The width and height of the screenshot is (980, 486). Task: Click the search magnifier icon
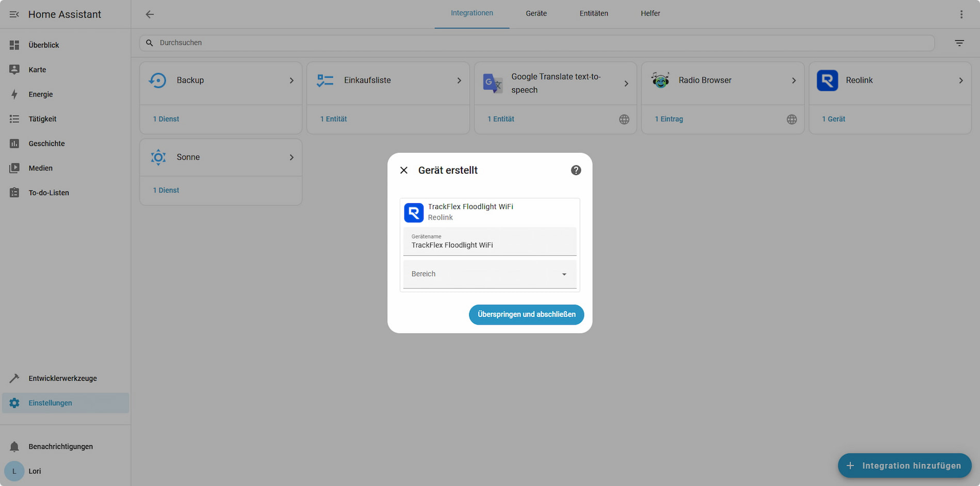pyautogui.click(x=150, y=43)
